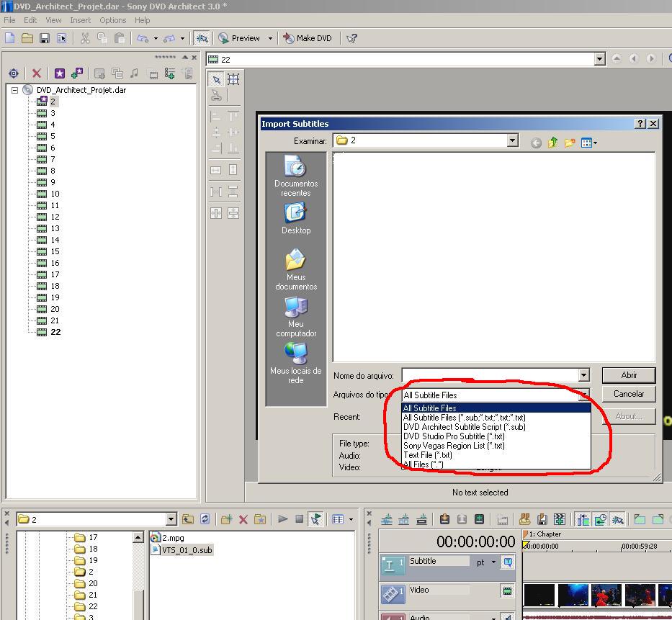672x620 pixels.
Task: Collapse the DVD_Architect_Projet.dar tree node
Action: [14, 90]
